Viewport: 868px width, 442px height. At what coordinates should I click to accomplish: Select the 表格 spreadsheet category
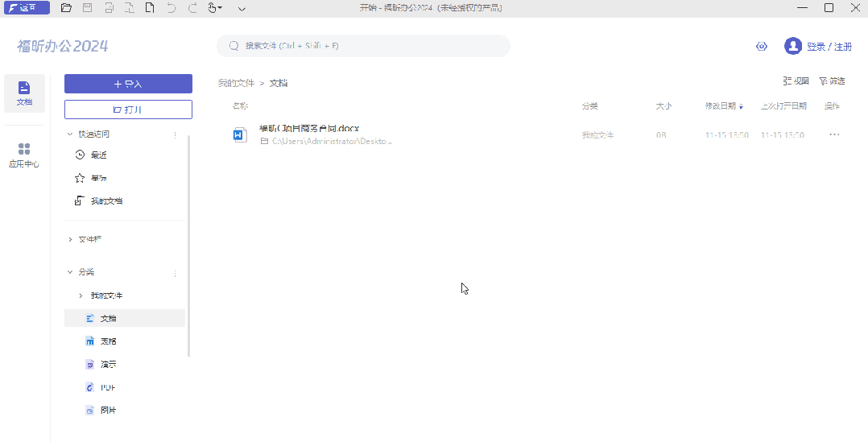pos(108,341)
